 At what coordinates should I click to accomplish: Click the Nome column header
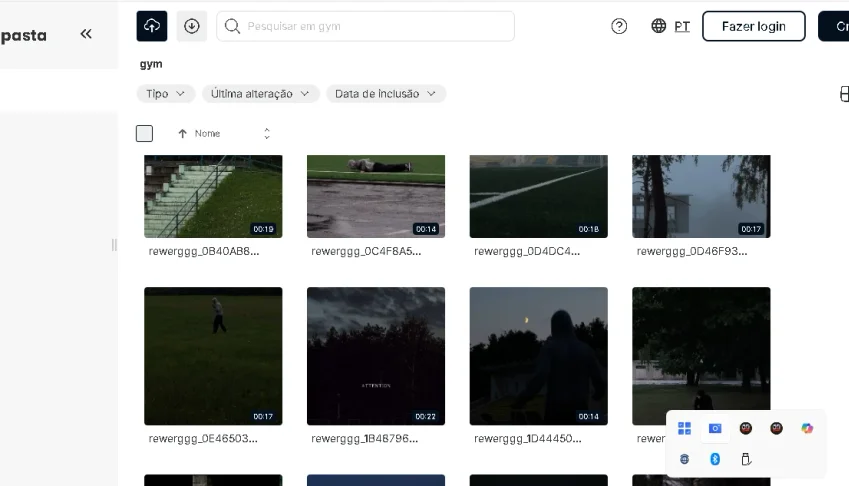click(207, 134)
